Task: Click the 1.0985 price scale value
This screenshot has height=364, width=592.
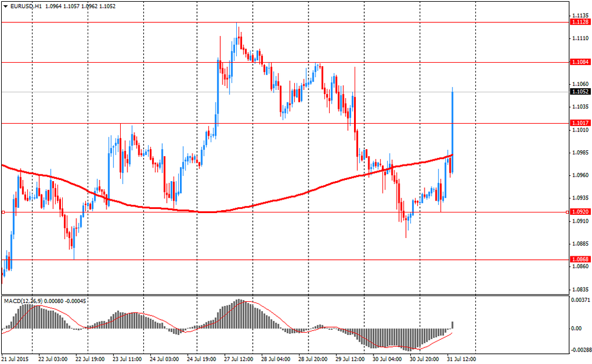Action: coord(580,153)
